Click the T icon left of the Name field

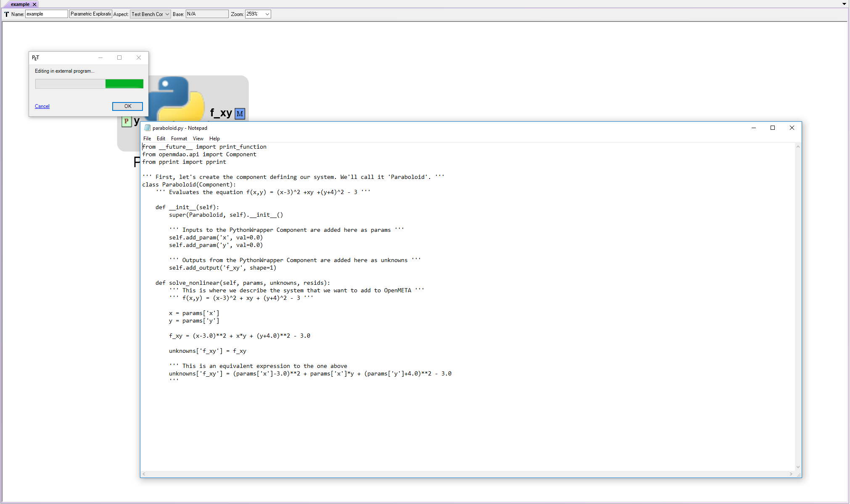point(6,14)
